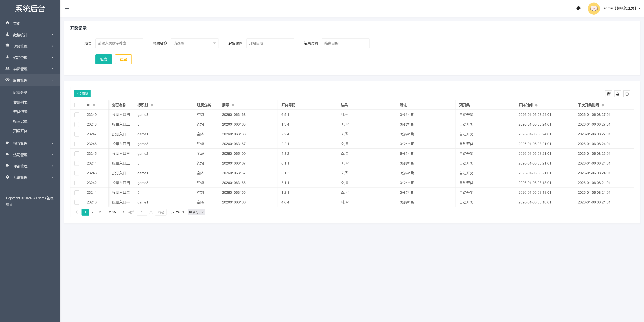The height and width of the screenshot is (322, 644).
Task: Click the home icon in sidebar
Action: coord(8,23)
